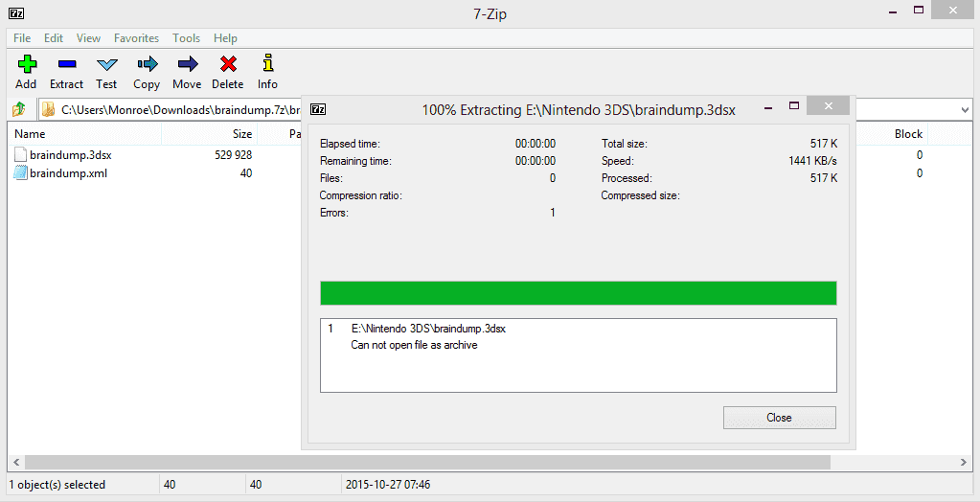980x502 pixels.
Task: Expand the address path dropdown arrow
Action: 965,110
